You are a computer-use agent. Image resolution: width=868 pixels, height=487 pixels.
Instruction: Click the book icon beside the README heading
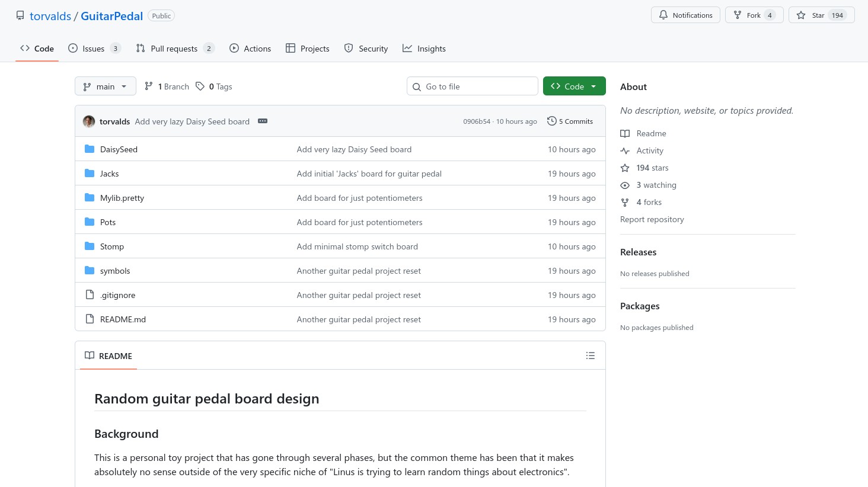[x=90, y=355]
